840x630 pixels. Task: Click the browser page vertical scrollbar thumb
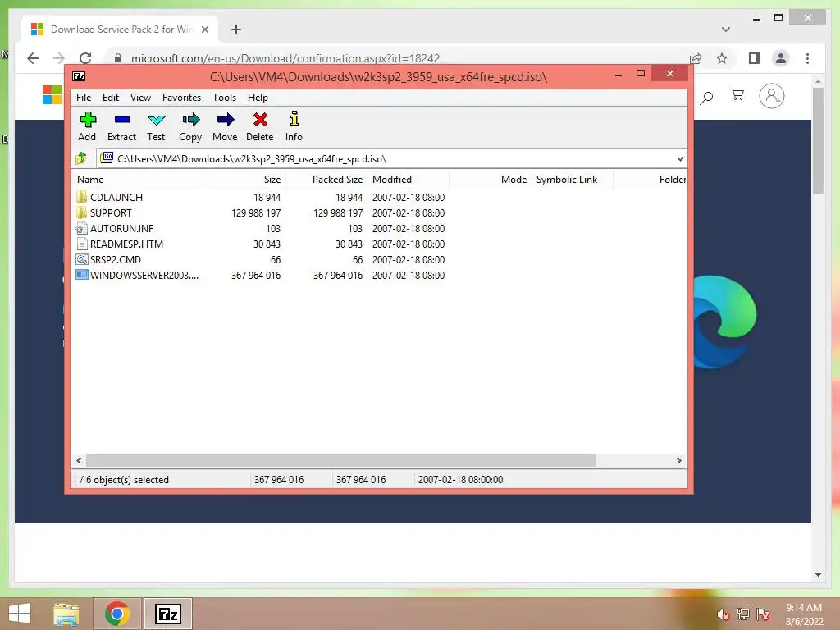(818, 141)
